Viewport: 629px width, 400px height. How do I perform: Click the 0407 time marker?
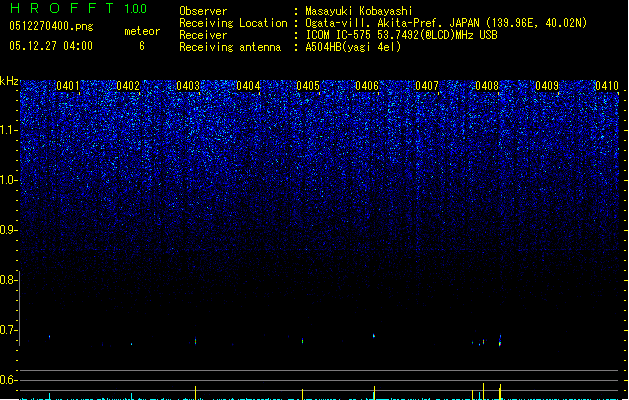[427, 86]
